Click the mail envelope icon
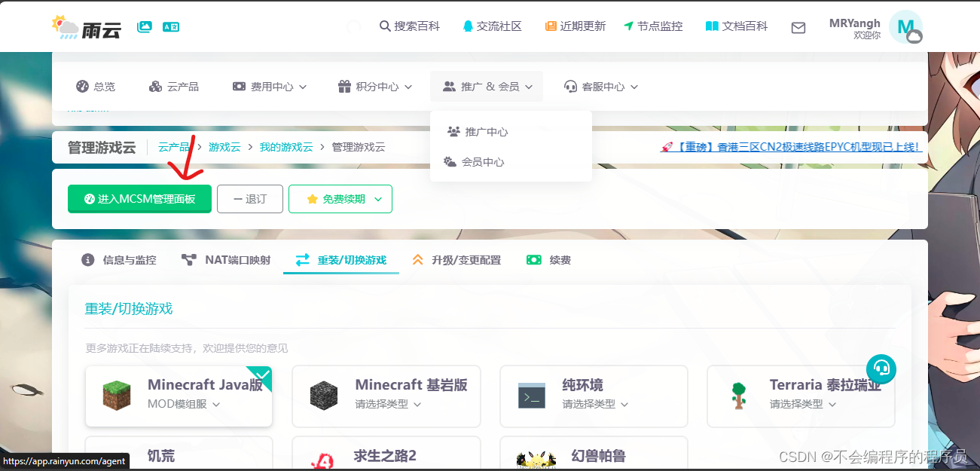980x471 pixels. tap(798, 27)
